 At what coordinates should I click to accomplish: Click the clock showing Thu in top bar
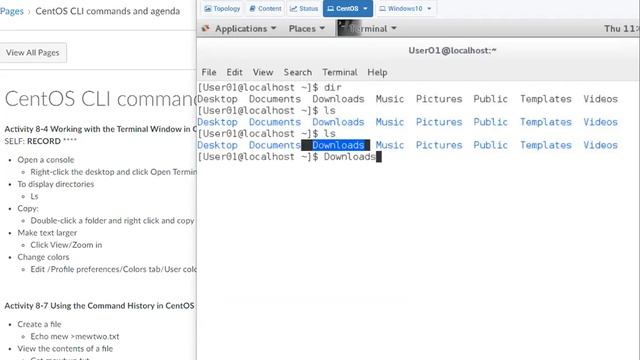point(621,29)
